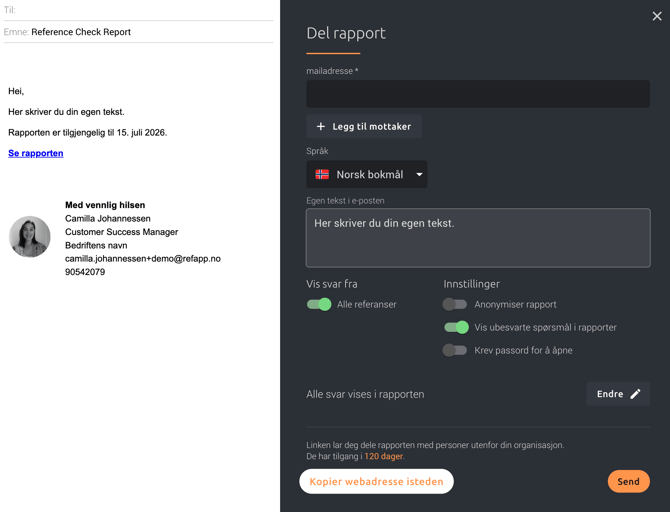Enable Krev passord for å åpne
670x512 pixels.
(455, 350)
